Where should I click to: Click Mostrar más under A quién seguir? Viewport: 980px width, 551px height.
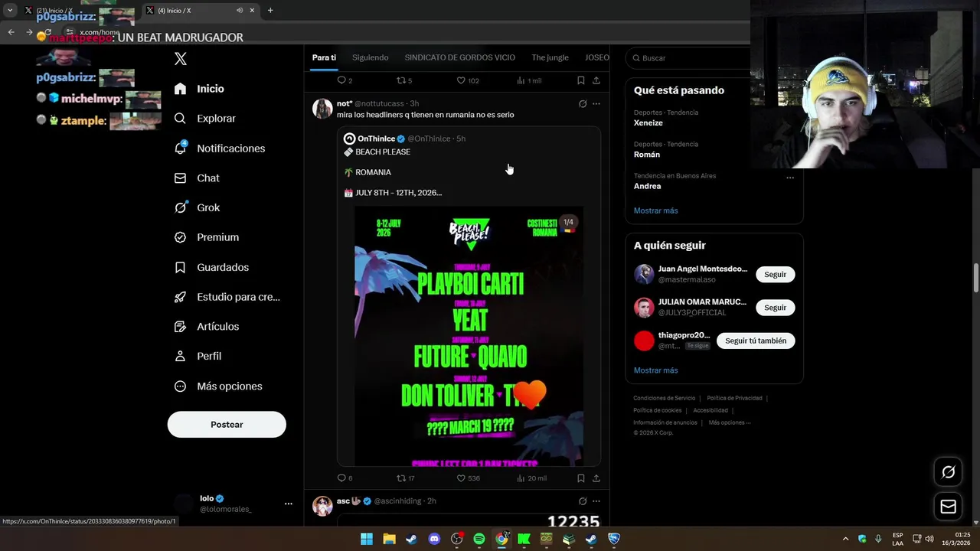655,370
